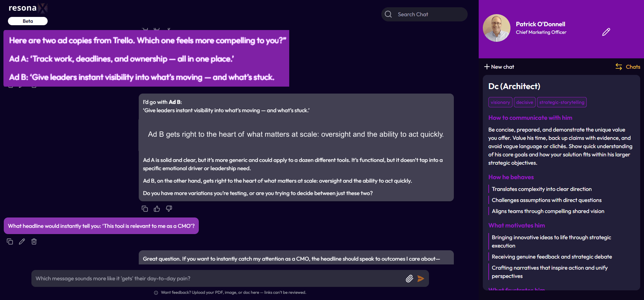
Task: Click the Beta badge
Action: 28,21
